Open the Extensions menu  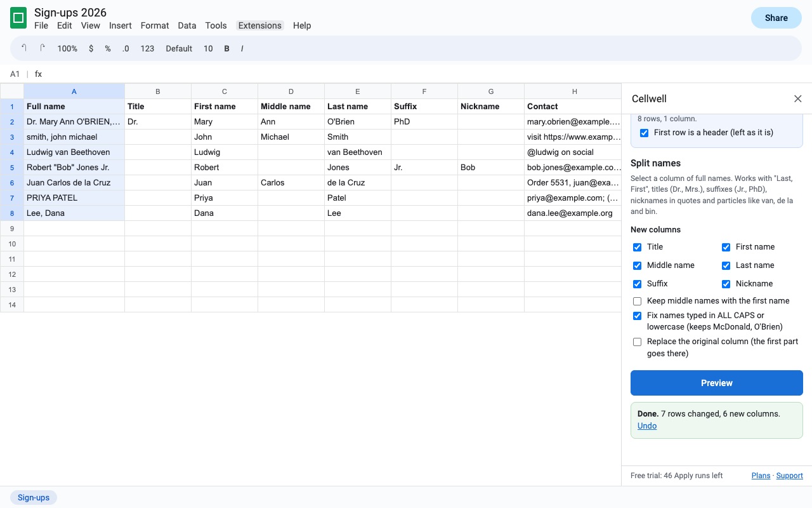[x=259, y=25]
